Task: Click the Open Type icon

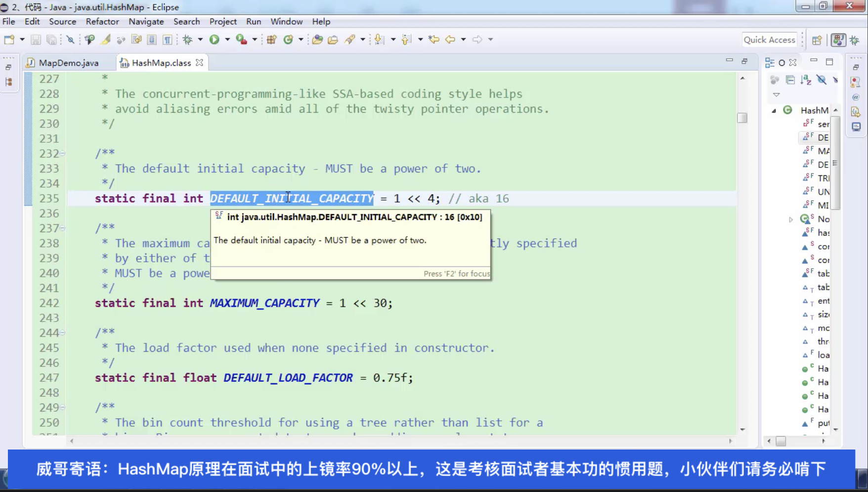Action: (317, 40)
